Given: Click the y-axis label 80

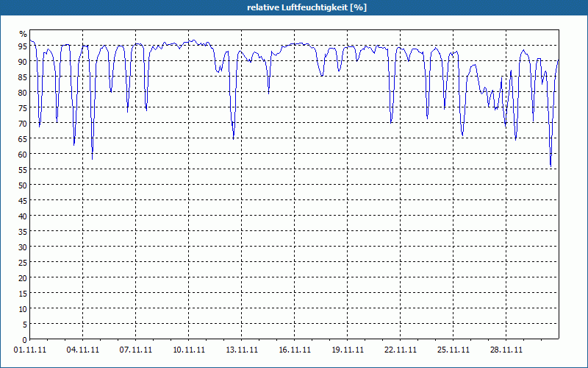Looking at the screenshot, I should coord(23,93).
